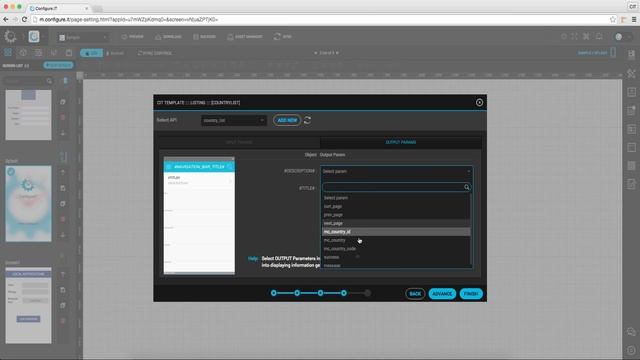Refresh the API list icon
Screen dimensions: 640x360
coord(307,120)
